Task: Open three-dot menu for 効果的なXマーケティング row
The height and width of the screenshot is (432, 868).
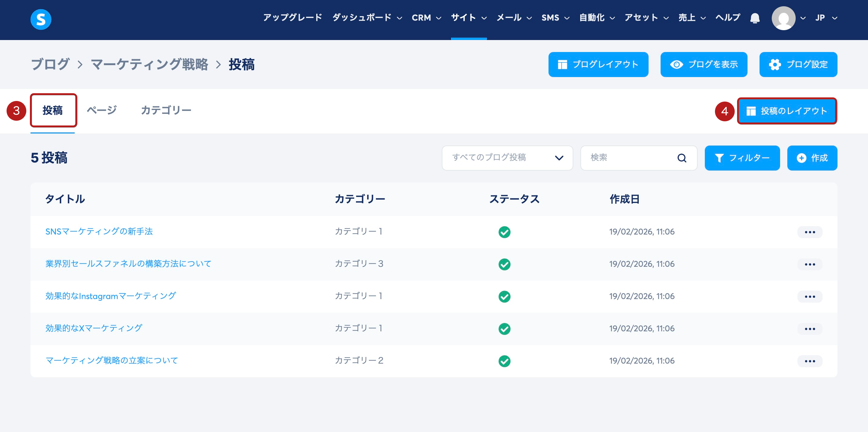Action: [x=809, y=329]
